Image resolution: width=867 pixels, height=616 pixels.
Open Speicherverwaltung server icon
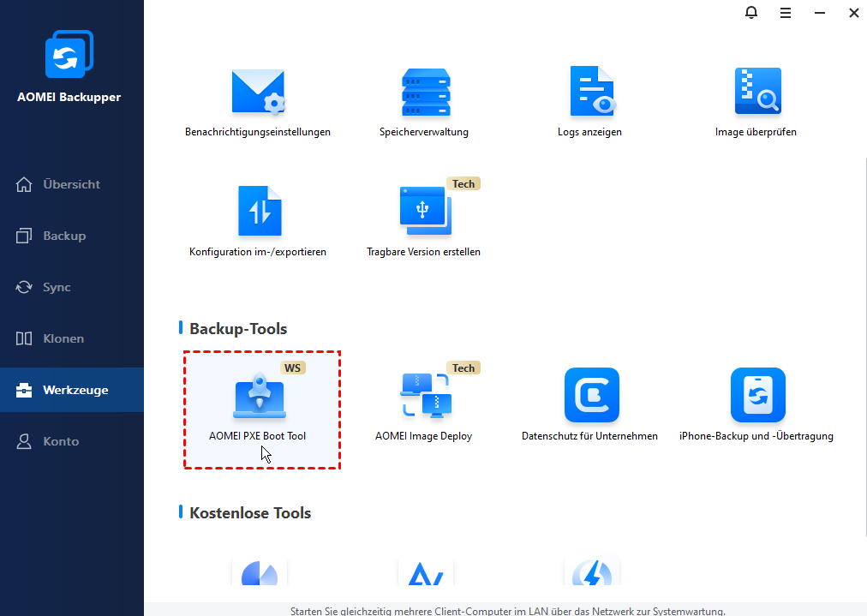pos(426,93)
